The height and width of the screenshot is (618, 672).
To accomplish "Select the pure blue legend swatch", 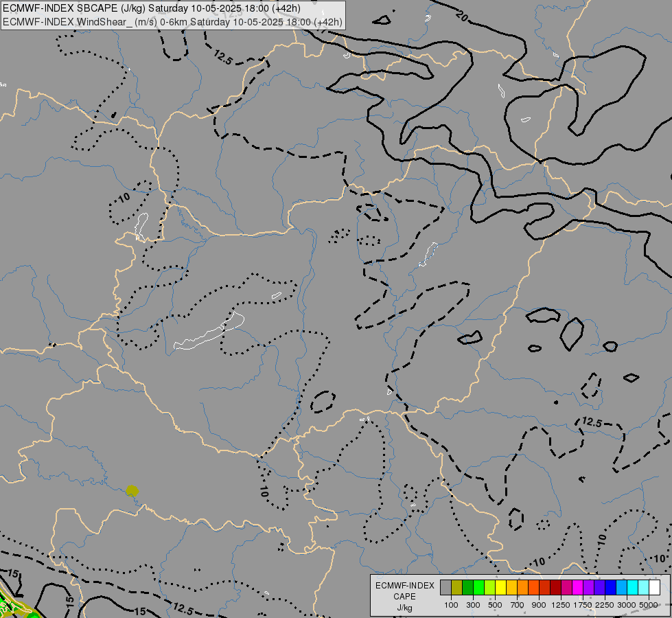I will pos(611,588).
